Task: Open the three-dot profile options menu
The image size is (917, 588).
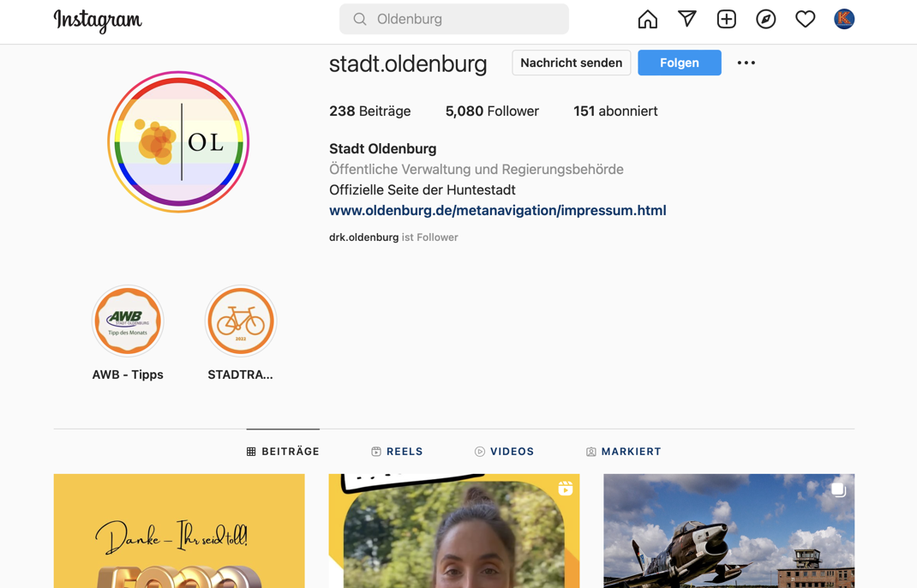Action: coord(746,63)
